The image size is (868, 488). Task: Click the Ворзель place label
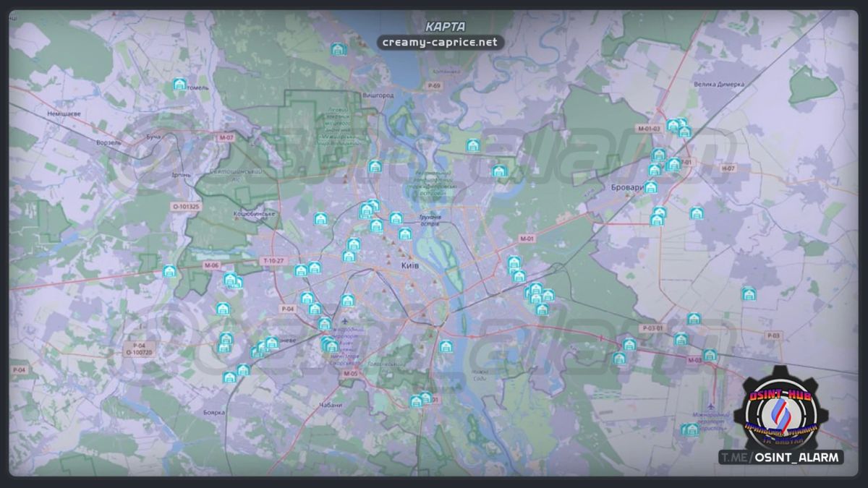click(x=110, y=142)
